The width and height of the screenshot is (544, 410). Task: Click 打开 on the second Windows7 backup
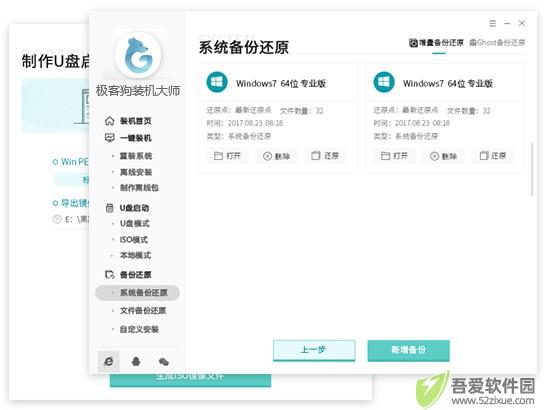pyautogui.click(x=394, y=156)
